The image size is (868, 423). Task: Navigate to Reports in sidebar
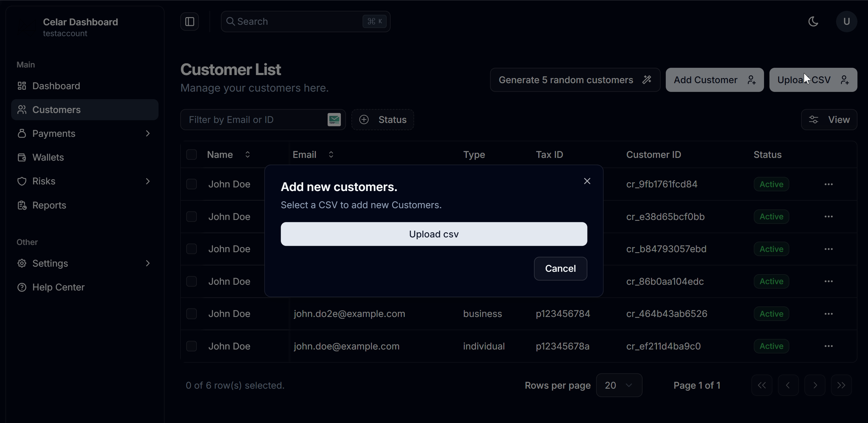tap(49, 205)
